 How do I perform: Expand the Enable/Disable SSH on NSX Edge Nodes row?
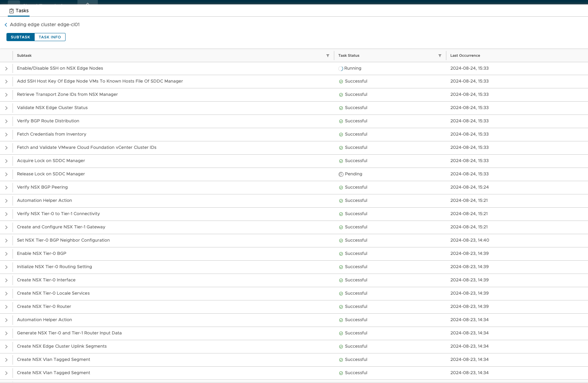[6, 69]
